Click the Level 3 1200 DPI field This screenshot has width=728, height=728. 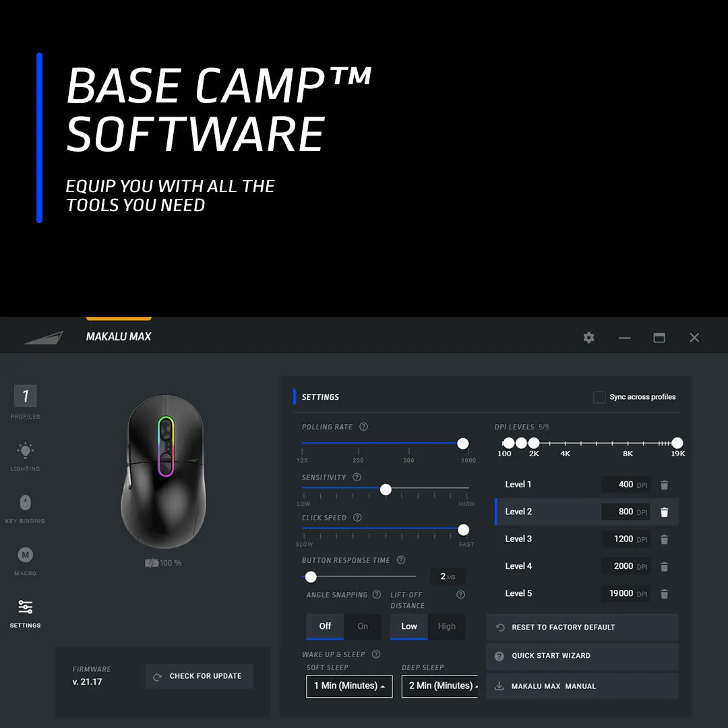tap(626, 539)
